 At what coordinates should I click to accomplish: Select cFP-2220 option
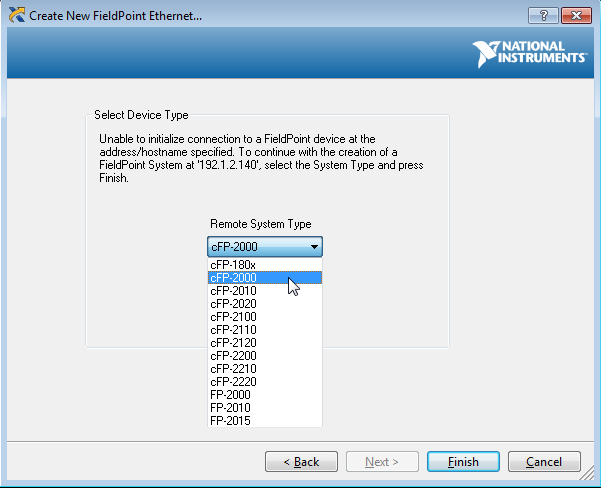(265, 382)
